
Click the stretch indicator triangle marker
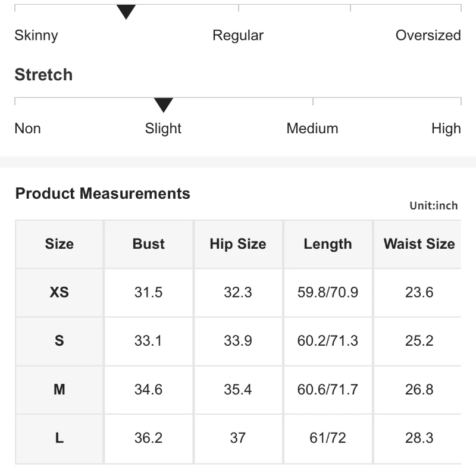pos(163,105)
